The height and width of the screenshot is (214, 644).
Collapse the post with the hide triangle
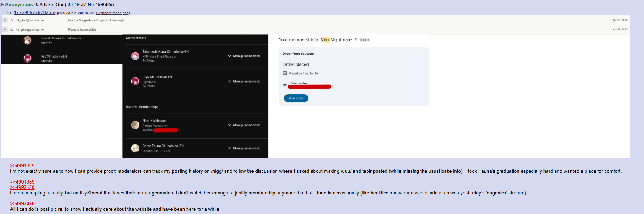point(2,5)
